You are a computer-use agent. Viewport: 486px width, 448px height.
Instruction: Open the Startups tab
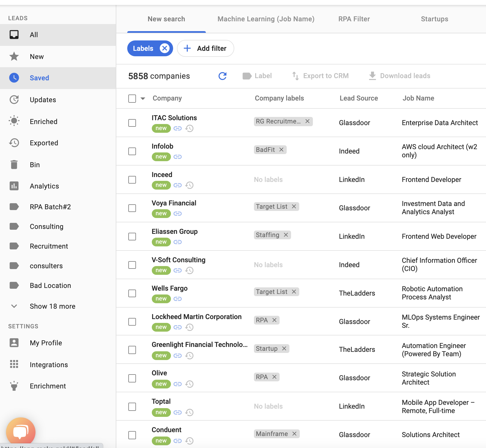(x=434, y=19)
